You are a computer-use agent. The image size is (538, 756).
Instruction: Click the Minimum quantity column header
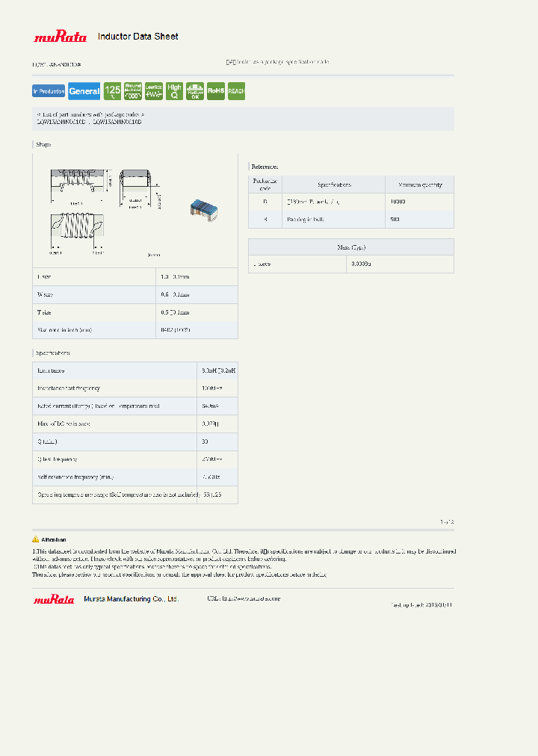(419, 185)
